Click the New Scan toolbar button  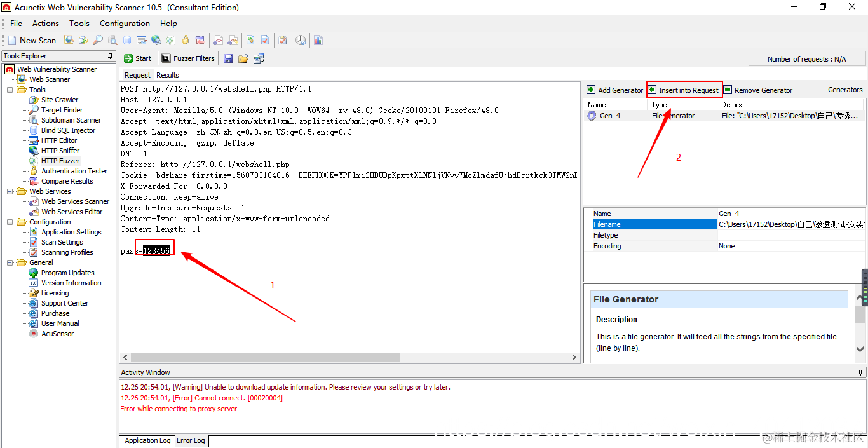pos(32,40)
